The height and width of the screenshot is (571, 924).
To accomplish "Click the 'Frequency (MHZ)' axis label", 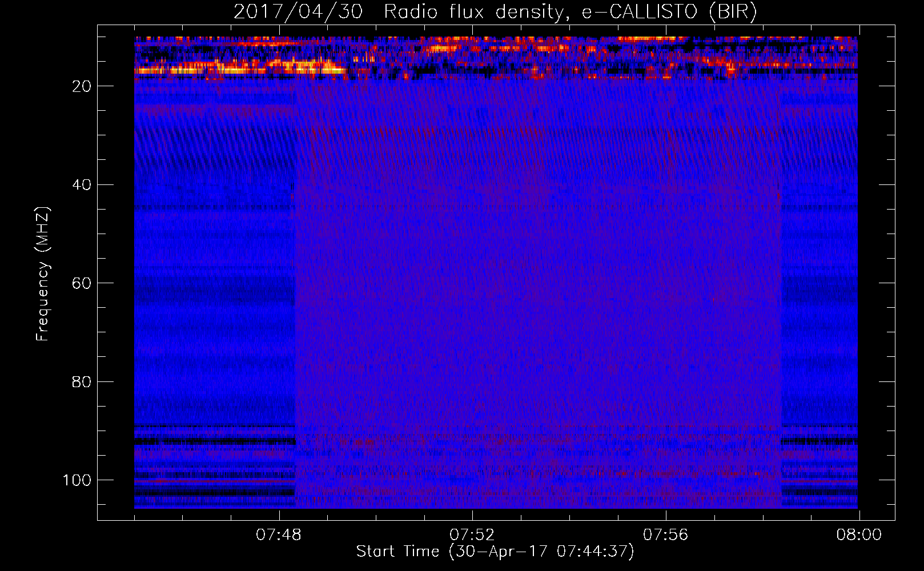I will click(x=43, y=274).
